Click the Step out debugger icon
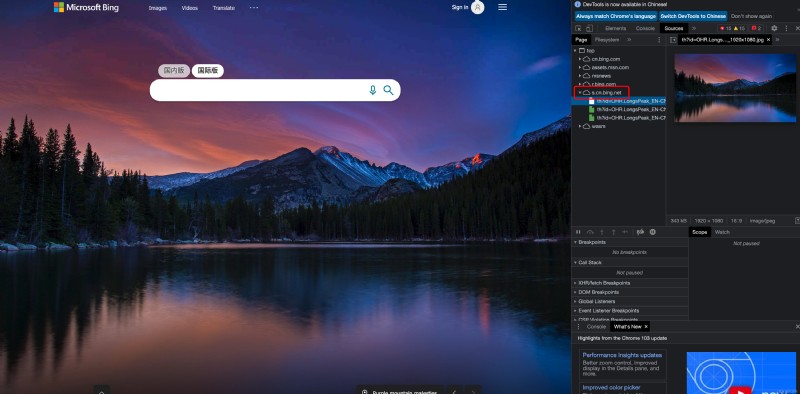Viewport: 800px width, 394px height. [613, 232]
